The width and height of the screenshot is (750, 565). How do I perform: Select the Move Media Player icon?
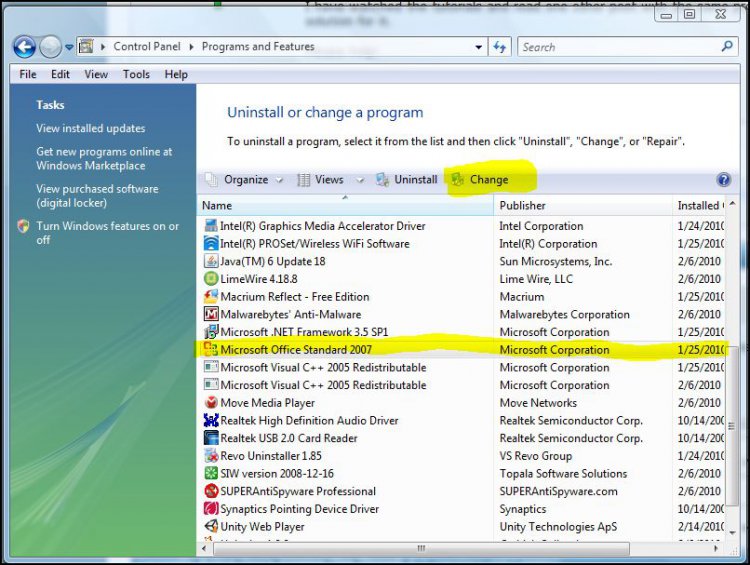coord(210,402)
